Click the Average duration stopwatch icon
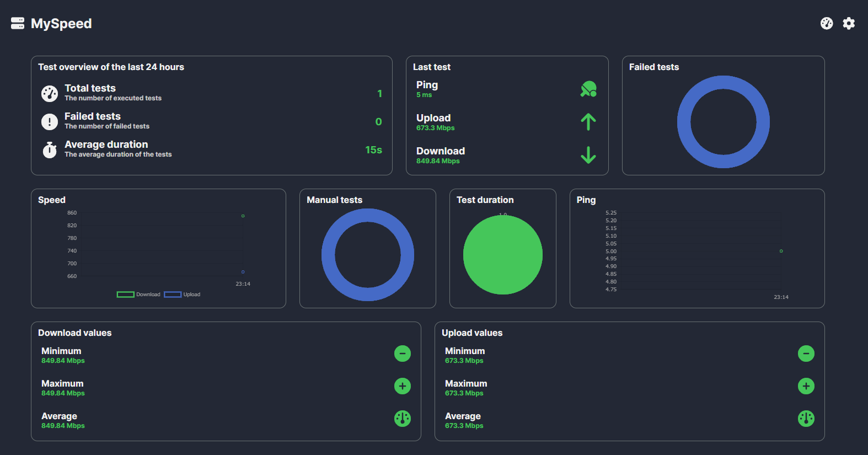The width and height of the screenshot is (868, 455). [50, 149]
